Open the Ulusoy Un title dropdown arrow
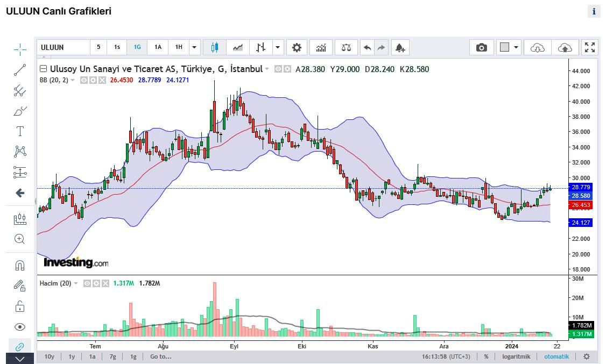 (266, 69)
